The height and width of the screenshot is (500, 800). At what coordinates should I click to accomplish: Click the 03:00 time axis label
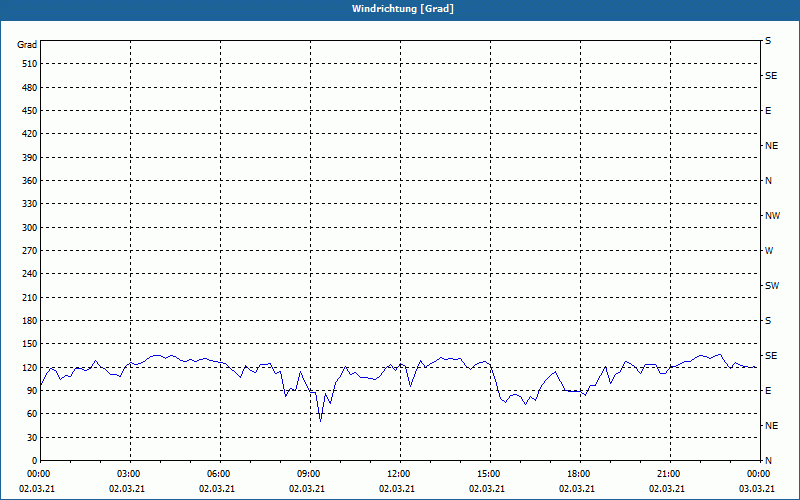coord(129,474)
